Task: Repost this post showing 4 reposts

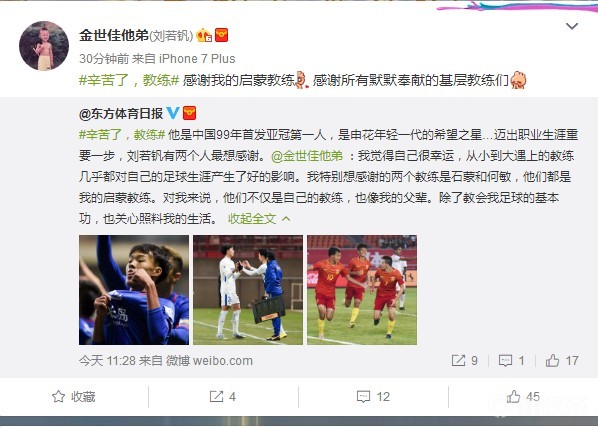Action: (x=223, y=397)
